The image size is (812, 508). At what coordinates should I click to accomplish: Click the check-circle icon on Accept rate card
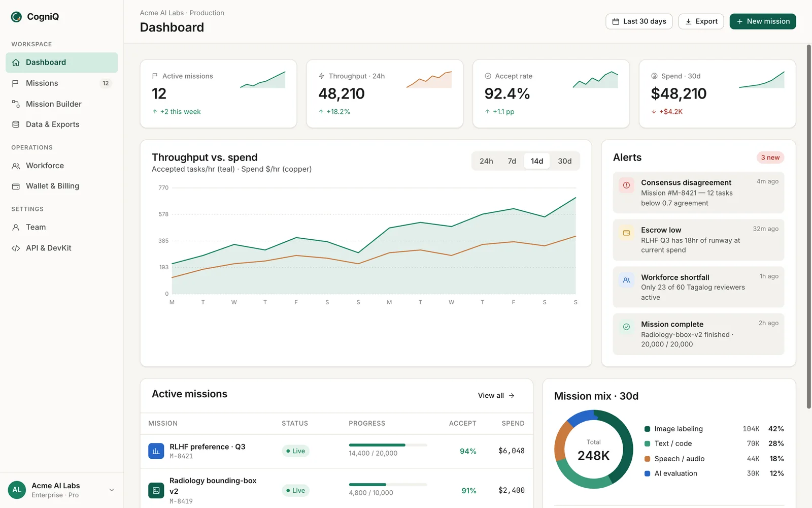tap(488, 76)
